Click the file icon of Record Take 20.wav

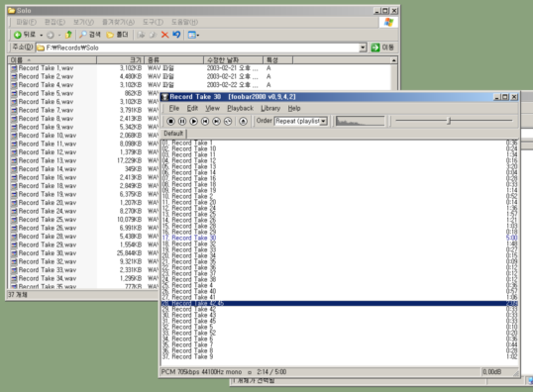[x=14, y=203]
